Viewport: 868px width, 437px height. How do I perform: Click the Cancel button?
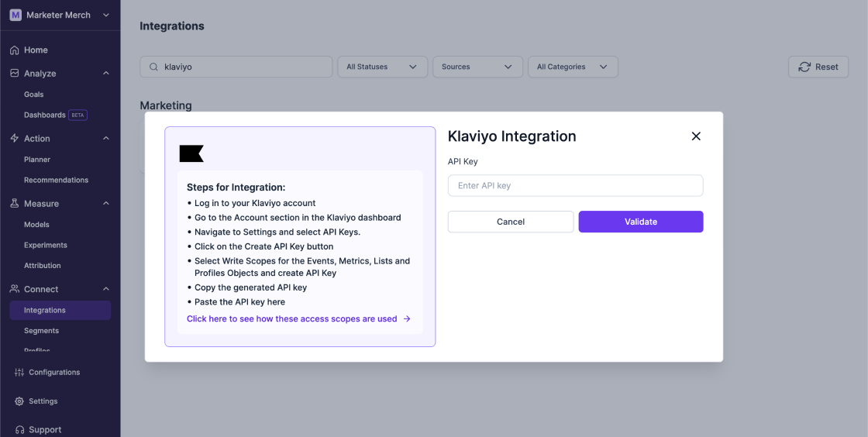pos(511,222)
